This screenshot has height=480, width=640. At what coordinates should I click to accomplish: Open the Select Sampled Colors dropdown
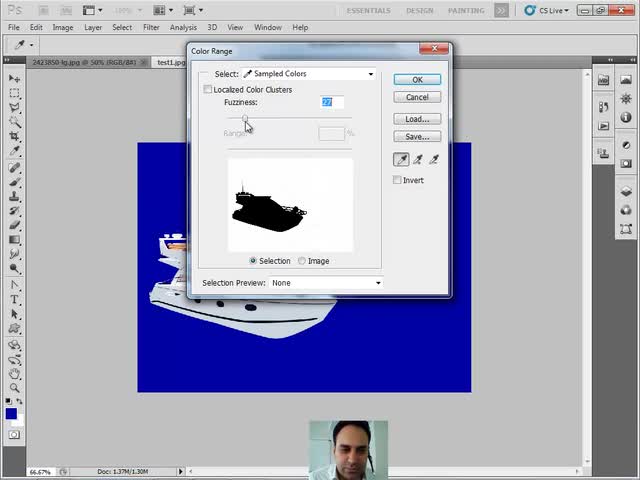309,74
